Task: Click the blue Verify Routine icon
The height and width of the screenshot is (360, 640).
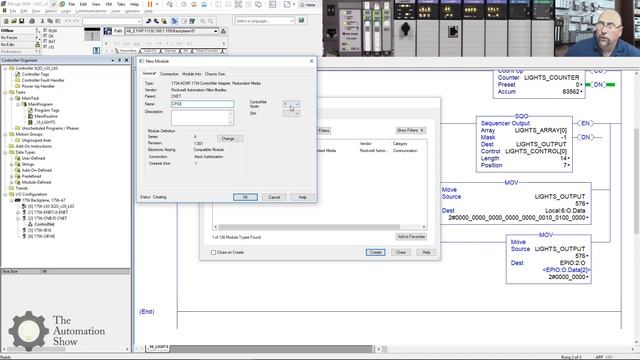Action: [x=174, y=21]
